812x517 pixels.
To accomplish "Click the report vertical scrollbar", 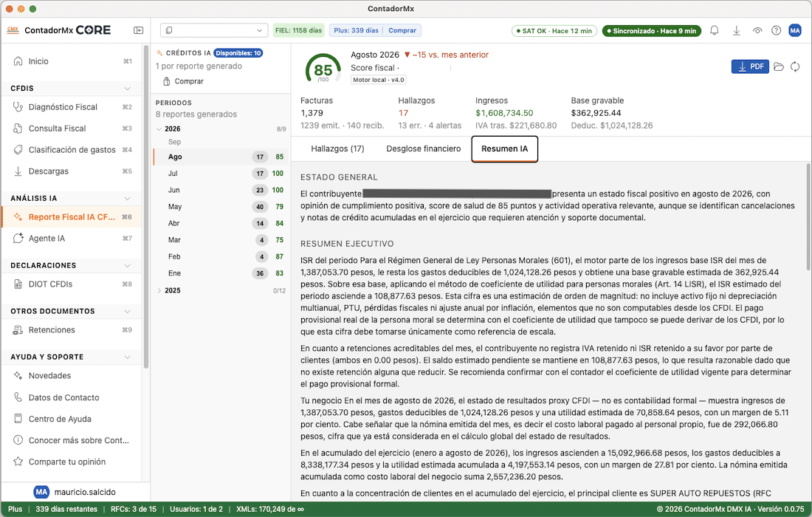I will [808, 216].
